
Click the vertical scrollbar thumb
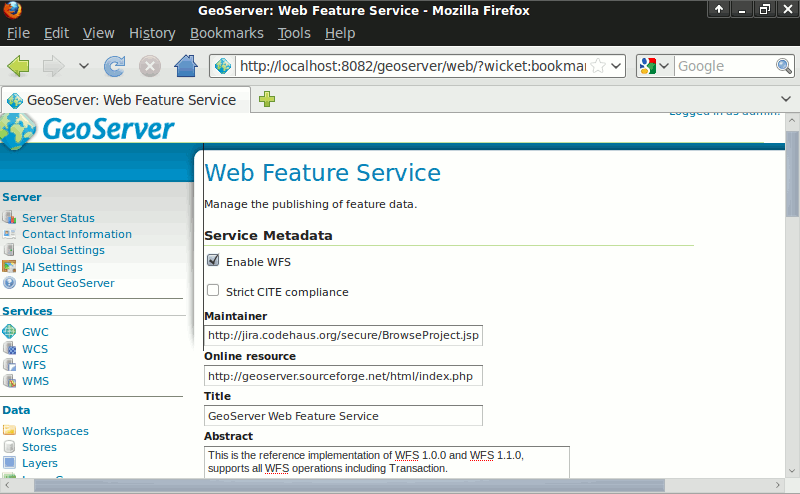[791, 174]
